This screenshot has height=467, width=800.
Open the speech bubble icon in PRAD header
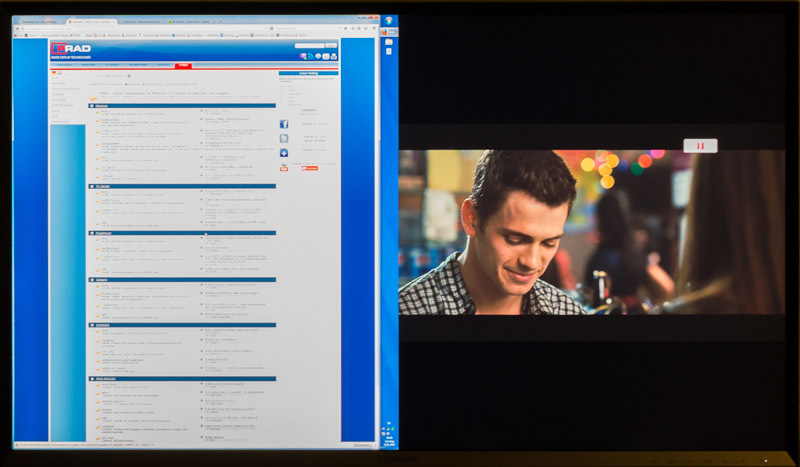(x=318, y=56)
